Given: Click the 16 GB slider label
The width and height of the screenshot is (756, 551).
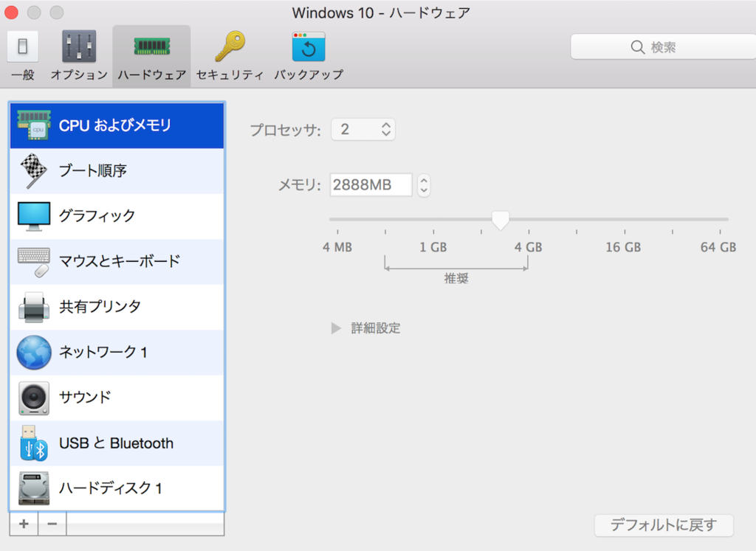Looking at the screenshot, I should pyautogui.click(x=623, y=247).
